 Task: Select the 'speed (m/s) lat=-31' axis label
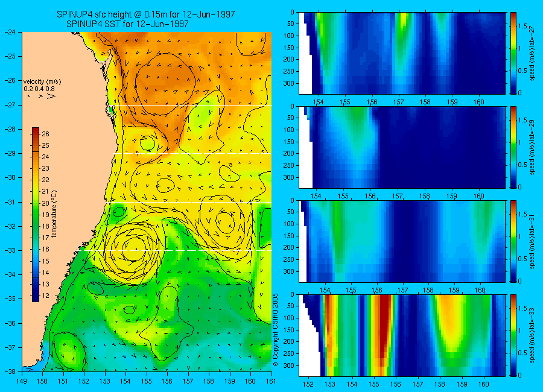(x=533, y=241)
